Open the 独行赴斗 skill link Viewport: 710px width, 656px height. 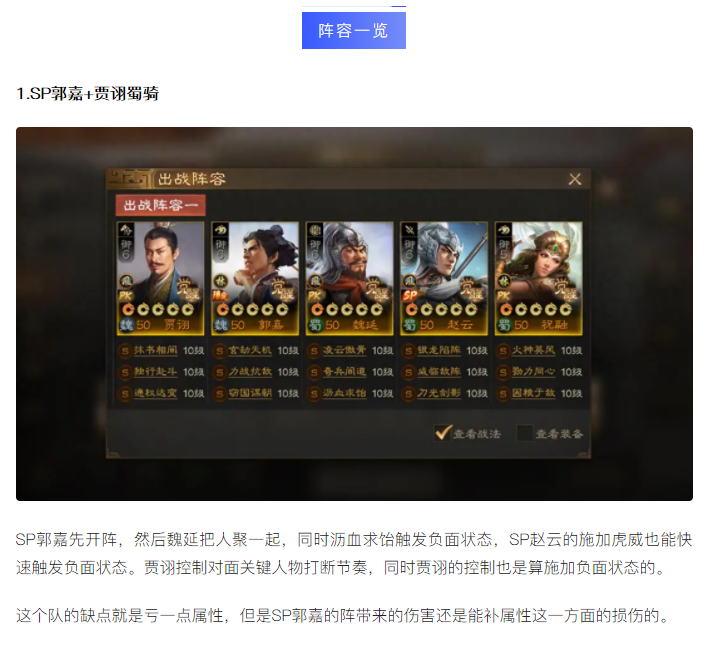coord(155,372)
